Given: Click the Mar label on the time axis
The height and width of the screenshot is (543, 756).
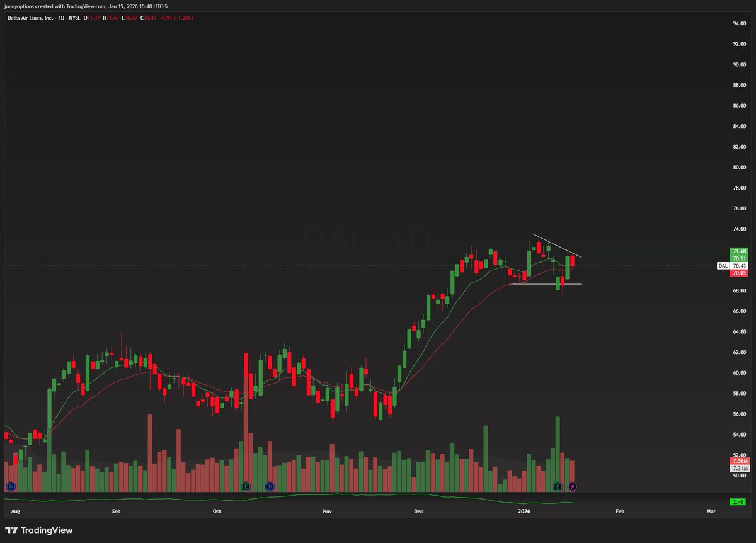Looking at the screenshot, I should coord(711,512).
